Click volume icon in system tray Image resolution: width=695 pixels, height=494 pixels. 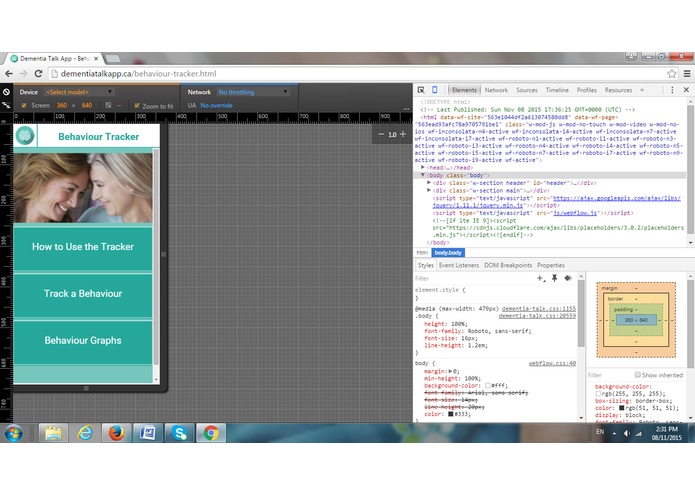[626, 433]
